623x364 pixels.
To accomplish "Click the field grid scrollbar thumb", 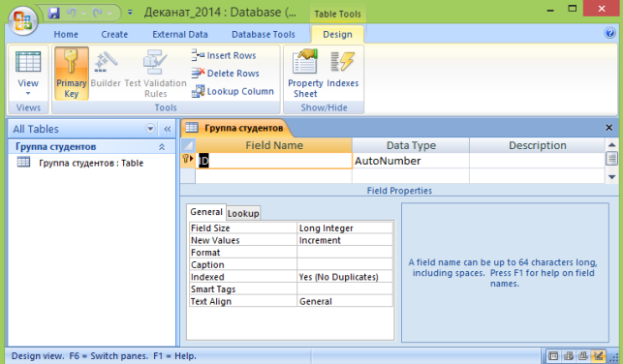I will click(x=612, y=159).
